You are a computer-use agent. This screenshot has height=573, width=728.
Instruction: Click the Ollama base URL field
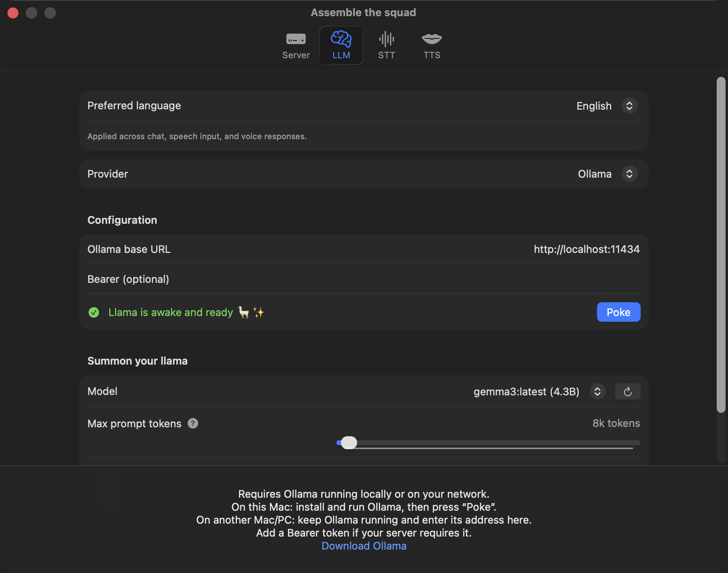(x=586, y=249)
